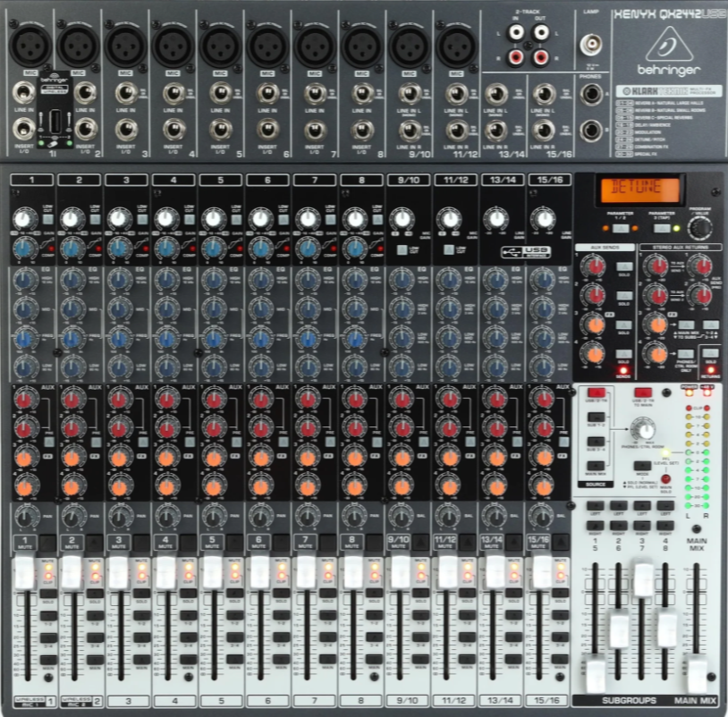Click the channel 1 white GAIN knob
Screen dimensions: 728x717
25,218
